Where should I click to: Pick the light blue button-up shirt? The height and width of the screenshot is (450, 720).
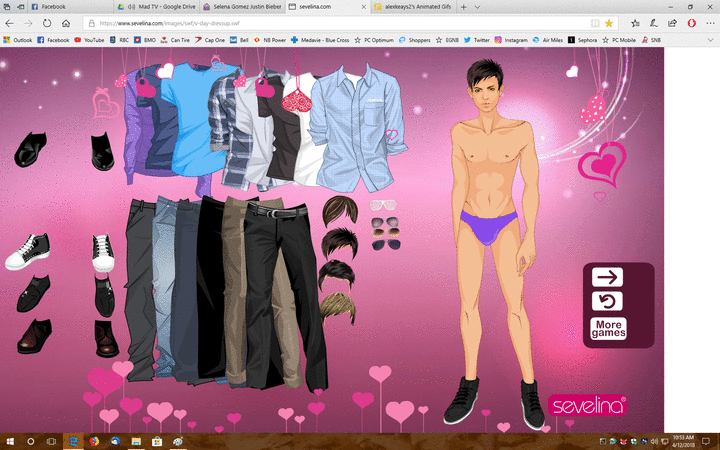coord(358,131)
